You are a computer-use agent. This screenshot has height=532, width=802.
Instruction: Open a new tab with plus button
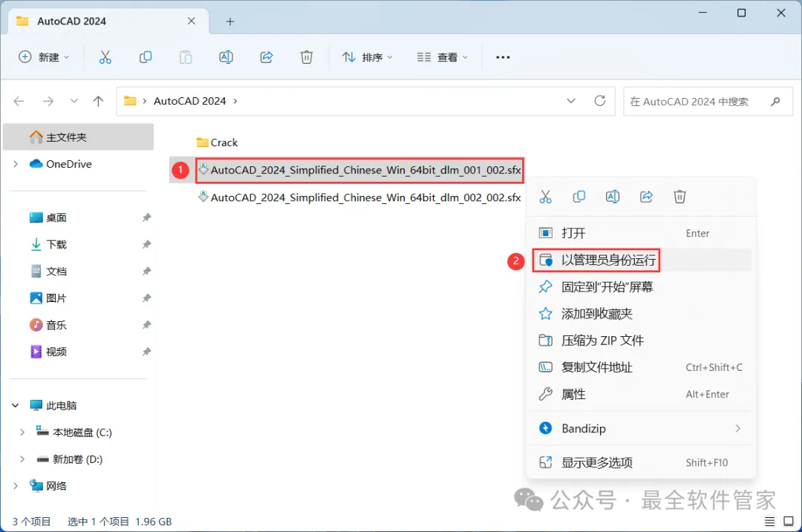pos(230,22)
